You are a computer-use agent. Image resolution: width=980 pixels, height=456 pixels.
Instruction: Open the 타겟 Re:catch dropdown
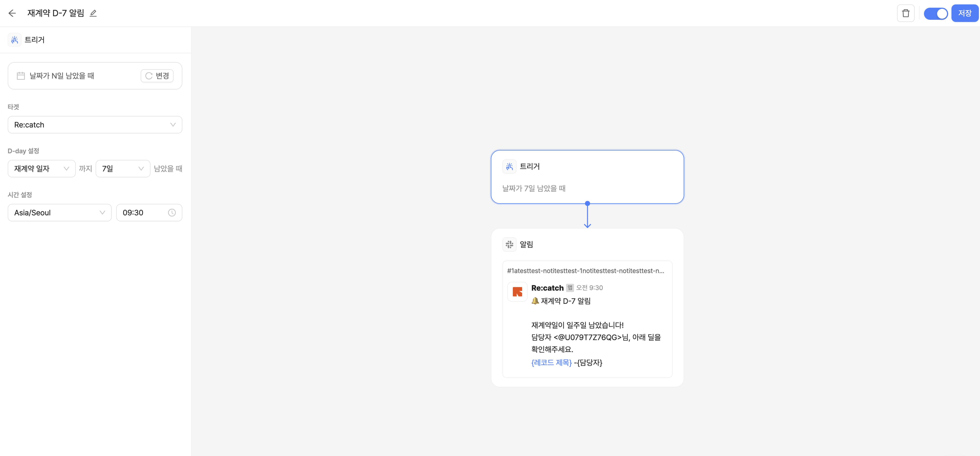[95, 125]
